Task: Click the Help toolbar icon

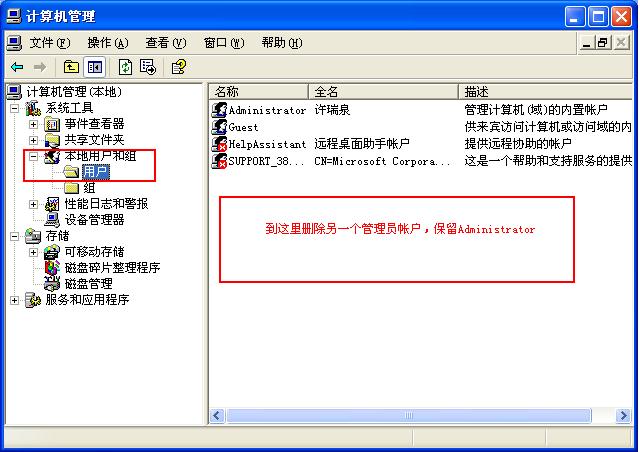Action: coord(179,67)
